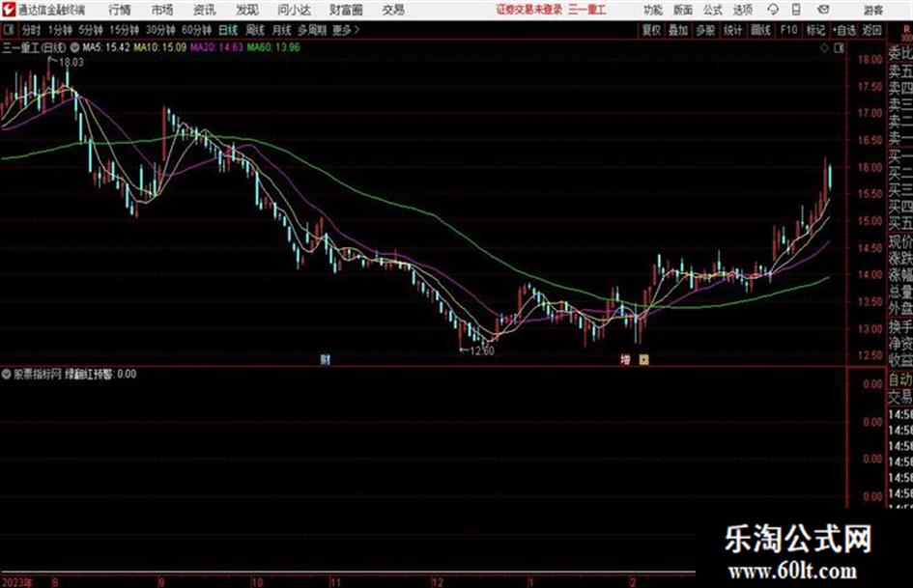This screenshot has width=913, height=588.
Task: Open the 行情 menu
Action: click(x=120, y=10)
